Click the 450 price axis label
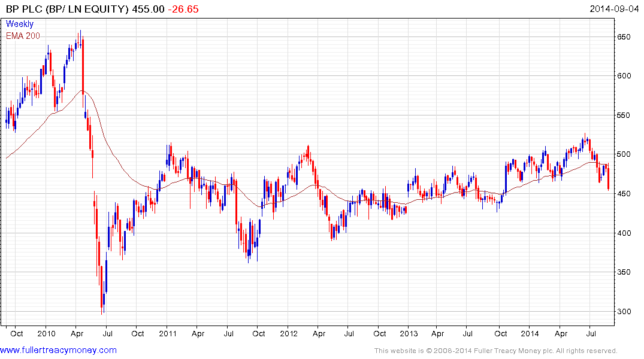Viewport: 644px width, 359px height. (624, 194)
